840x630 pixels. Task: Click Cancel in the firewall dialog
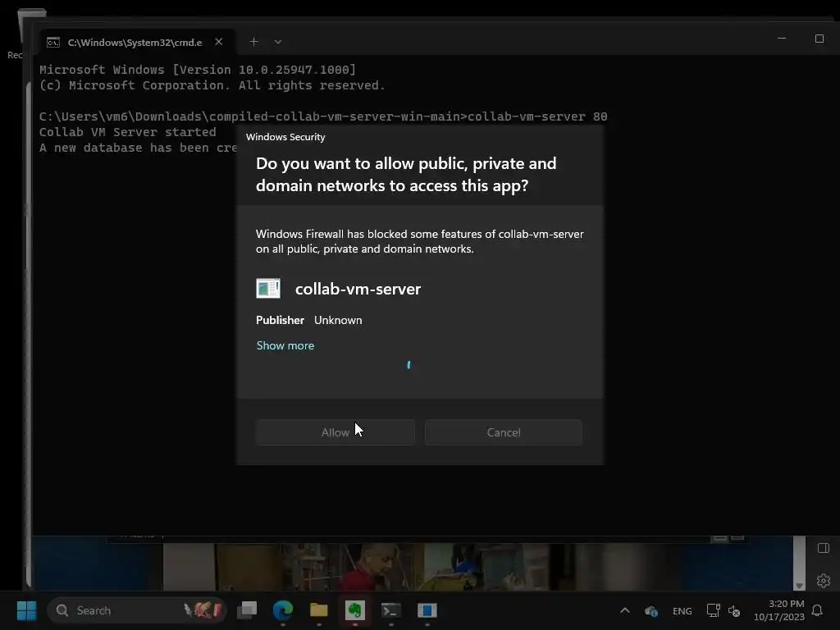[504, 432]
